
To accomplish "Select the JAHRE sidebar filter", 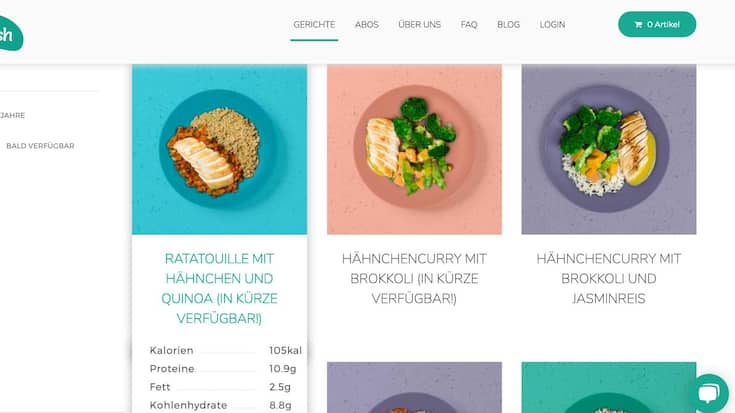I will [x=12, y=115].
